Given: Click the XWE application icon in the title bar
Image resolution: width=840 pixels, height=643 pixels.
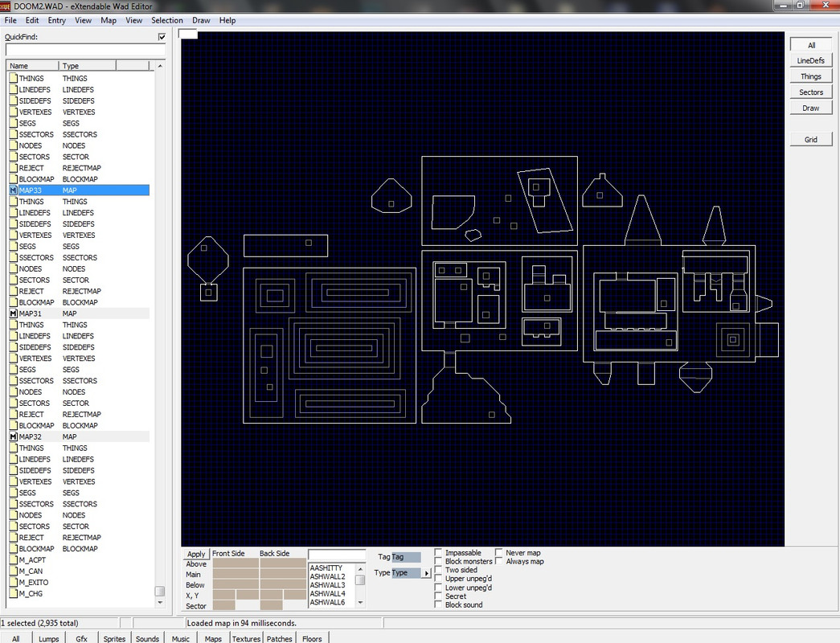Looking at the screenshot, I should (x=6, y=6).
